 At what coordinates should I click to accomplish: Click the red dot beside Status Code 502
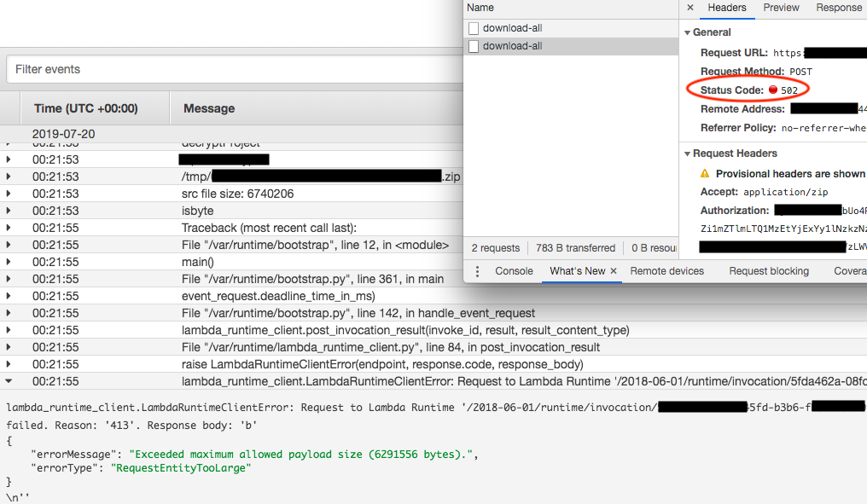[773, 90]
